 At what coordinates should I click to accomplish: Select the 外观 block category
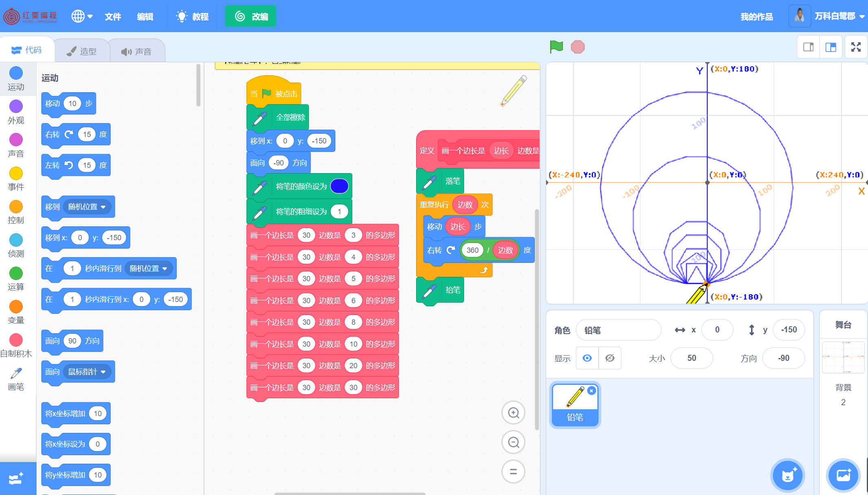(x=16, y=112)
